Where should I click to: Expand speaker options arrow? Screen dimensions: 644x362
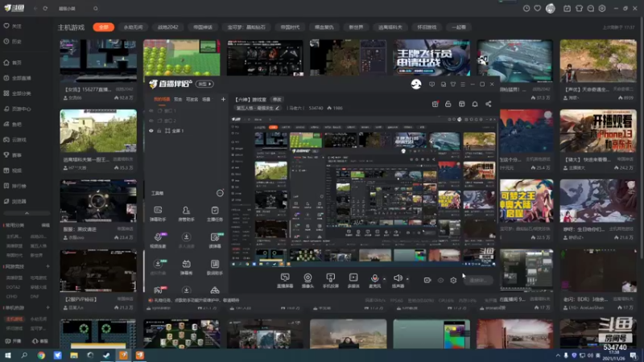pyautogui.click(x=407, y=279)
